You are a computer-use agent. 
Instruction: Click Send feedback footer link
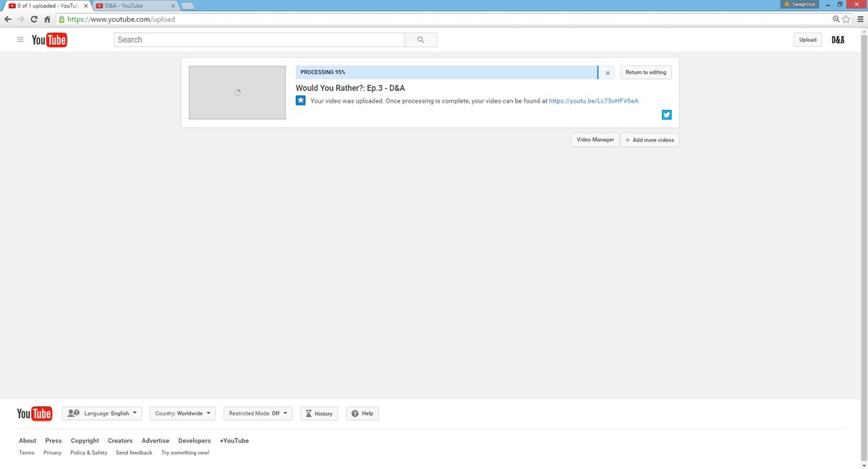point(134,453)
